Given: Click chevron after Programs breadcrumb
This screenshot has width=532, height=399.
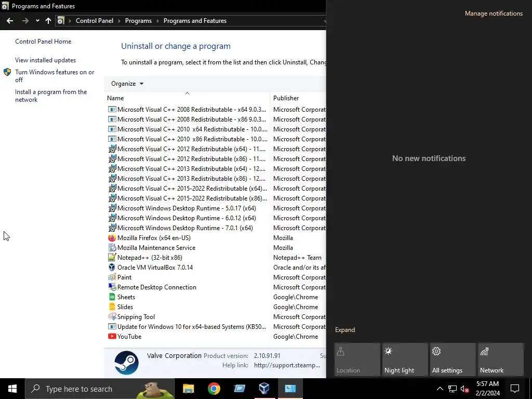Looking at the screenshot, I should point(158,21).
